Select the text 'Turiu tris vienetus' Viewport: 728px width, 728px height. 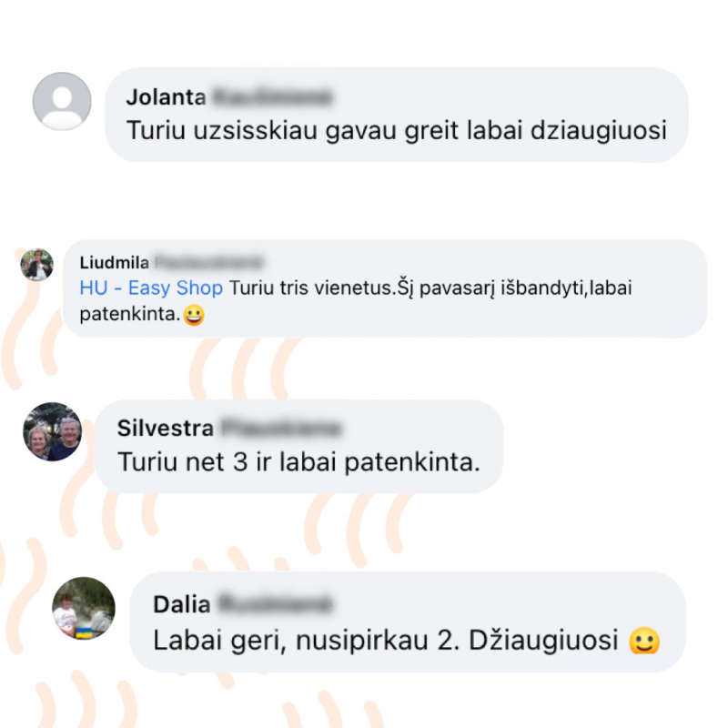click(312, 288)
